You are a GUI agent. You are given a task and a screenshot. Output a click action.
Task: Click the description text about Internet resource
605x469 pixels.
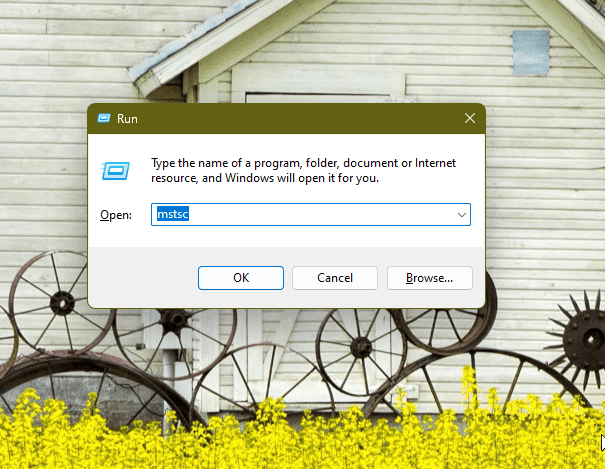click(x=303, y=170)
